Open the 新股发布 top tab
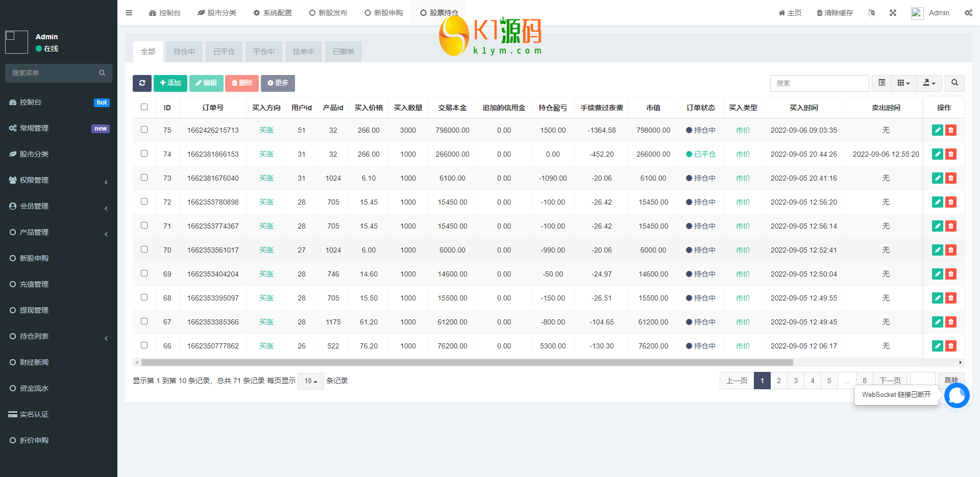 point(328,13)
